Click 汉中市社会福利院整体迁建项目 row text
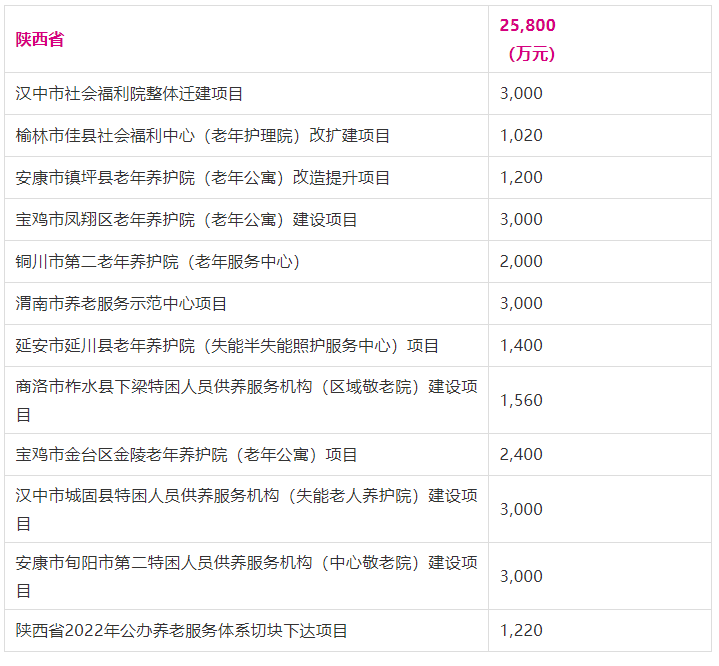The height and width of the screenshot is (666, 719). 130,94
